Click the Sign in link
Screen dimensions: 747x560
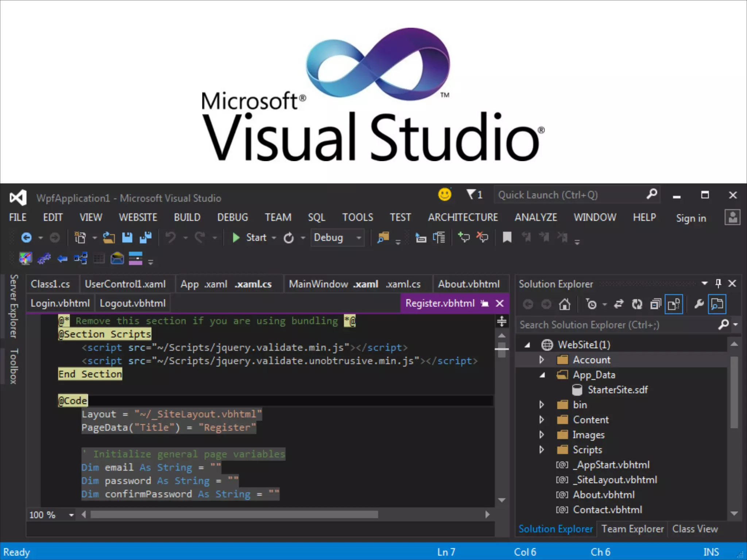pos(691,218)
